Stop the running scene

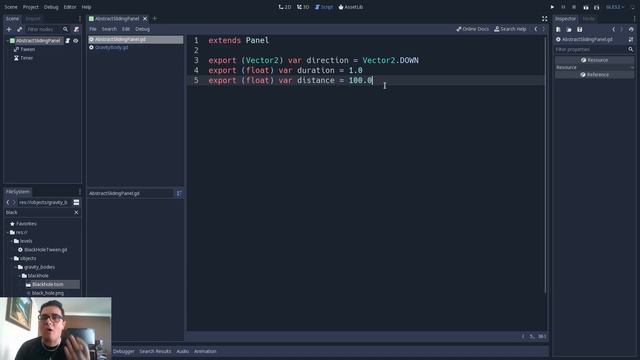pyautogui.click(x=574, y=7)
